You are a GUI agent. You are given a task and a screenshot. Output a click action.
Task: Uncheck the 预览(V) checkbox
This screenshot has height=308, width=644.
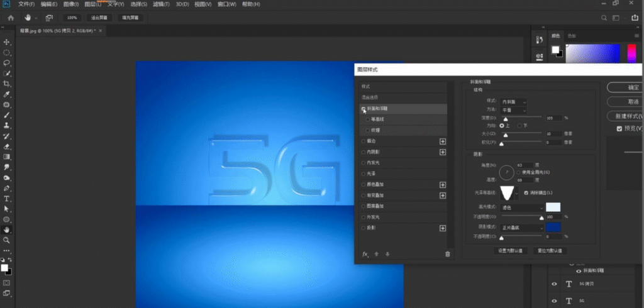[x=619, y=129]
